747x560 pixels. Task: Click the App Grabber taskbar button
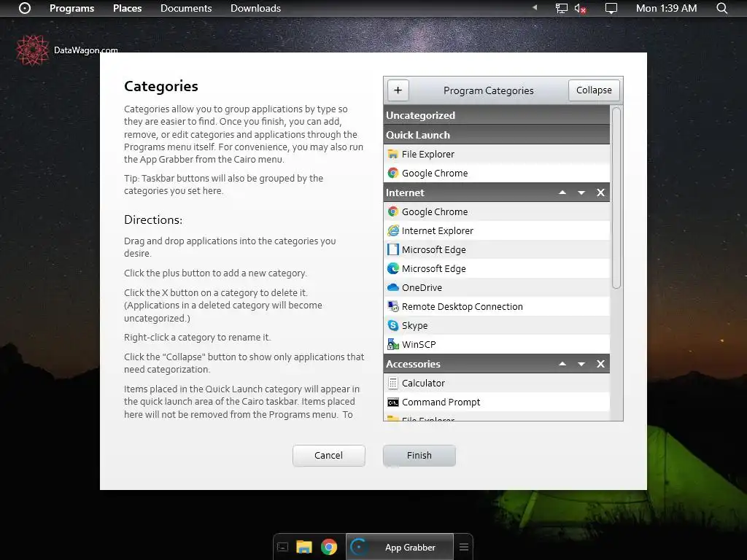pos(400,547)
